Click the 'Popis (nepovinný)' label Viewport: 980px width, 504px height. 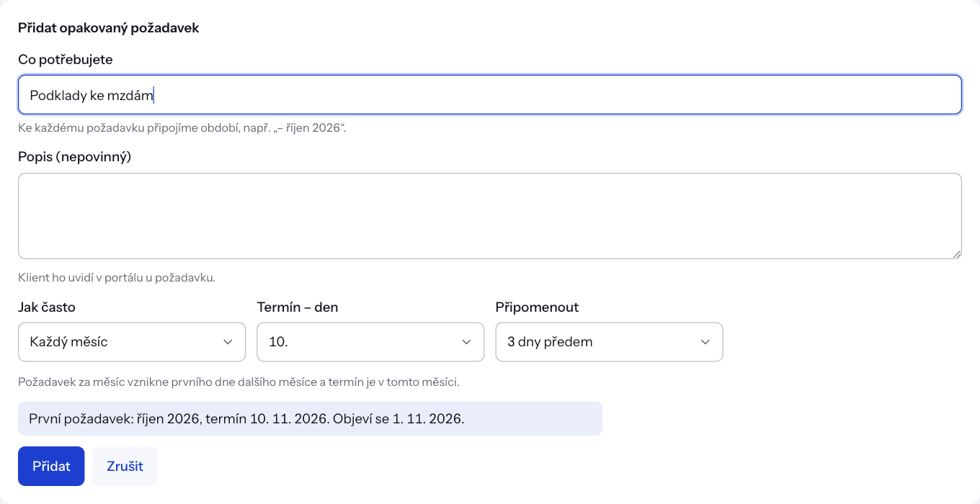pyautogui.click(x=75, y=157)
